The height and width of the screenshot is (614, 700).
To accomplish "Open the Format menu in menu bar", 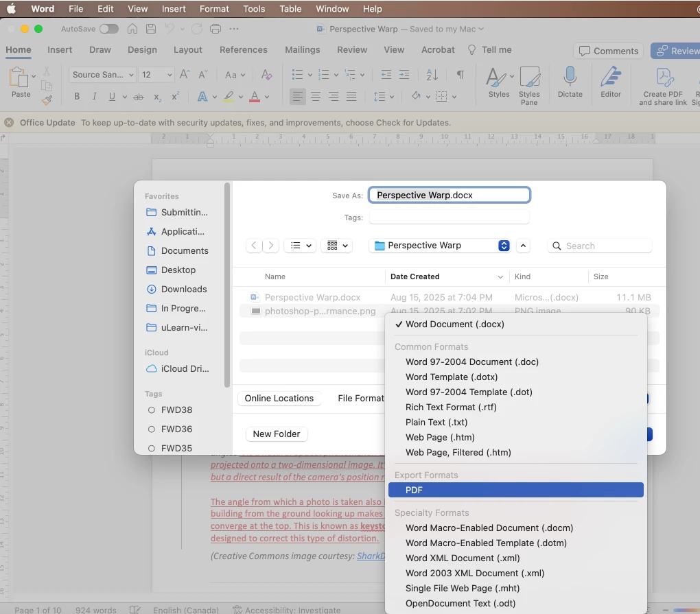I will (214, 9).
